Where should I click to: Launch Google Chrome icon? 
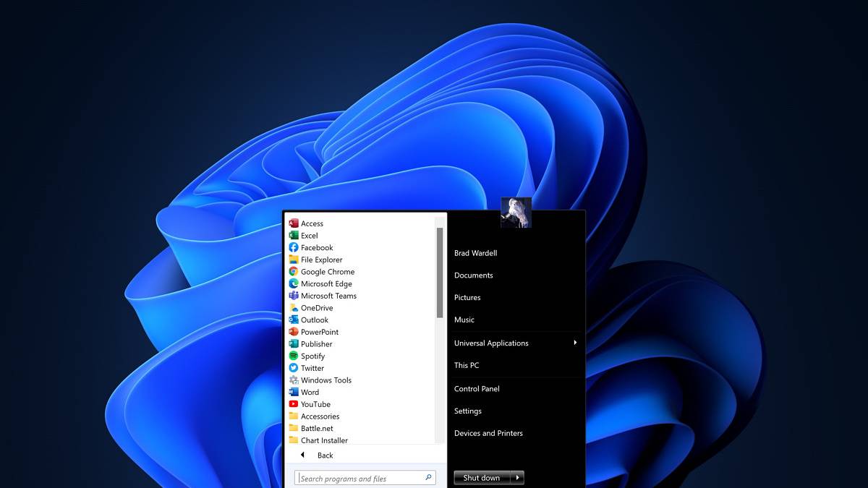(294, 272)
